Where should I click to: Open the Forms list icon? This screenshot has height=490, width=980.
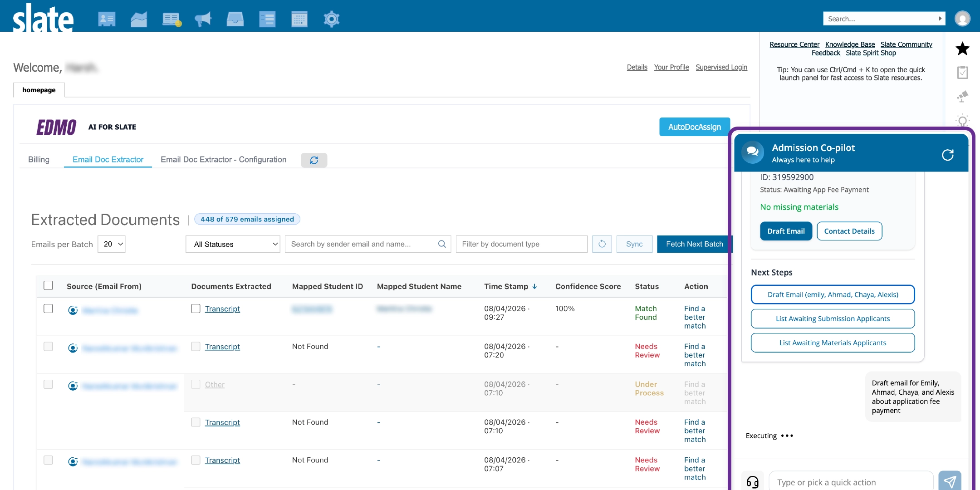point(267,19)
